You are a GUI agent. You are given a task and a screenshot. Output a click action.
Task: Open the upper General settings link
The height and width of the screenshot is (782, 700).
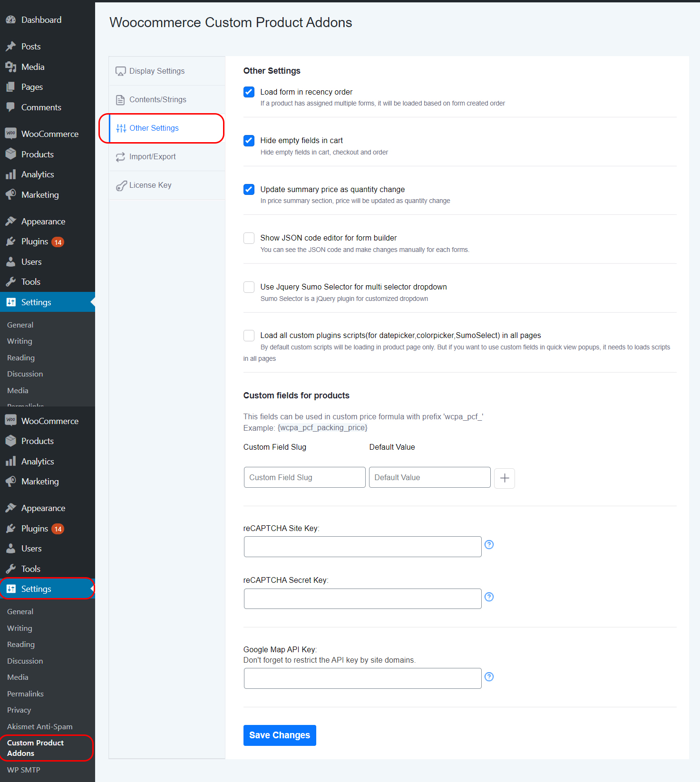pyautogui.click(x=20, y=325)
